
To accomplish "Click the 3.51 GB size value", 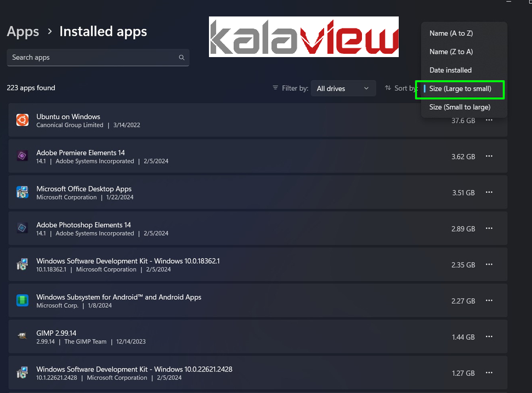I will click(463, 193).
